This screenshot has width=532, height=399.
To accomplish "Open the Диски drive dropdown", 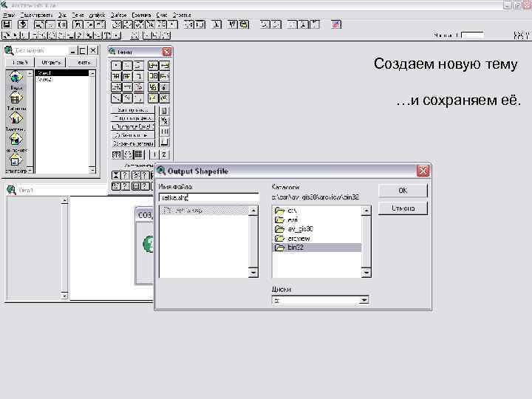I will [x=364, y=300].
